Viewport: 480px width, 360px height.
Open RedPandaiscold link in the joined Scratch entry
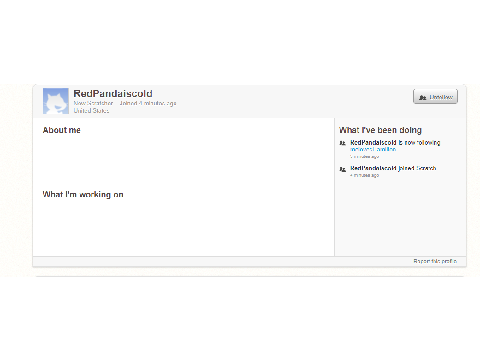[373, 168]
